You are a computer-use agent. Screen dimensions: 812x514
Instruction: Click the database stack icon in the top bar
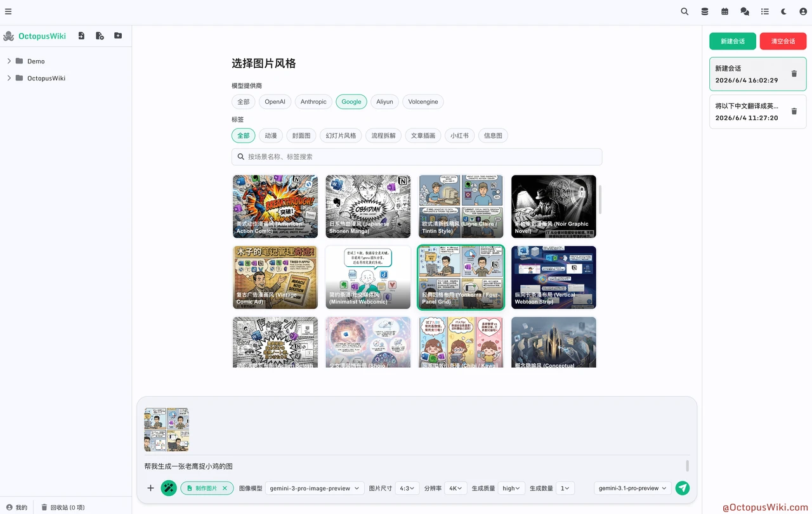(705, 11)
